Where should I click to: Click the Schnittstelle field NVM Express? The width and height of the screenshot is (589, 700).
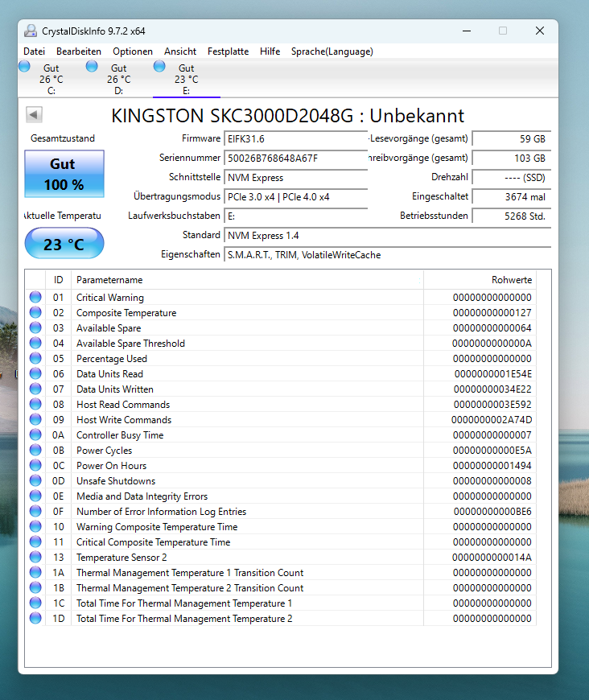[295, 178]
